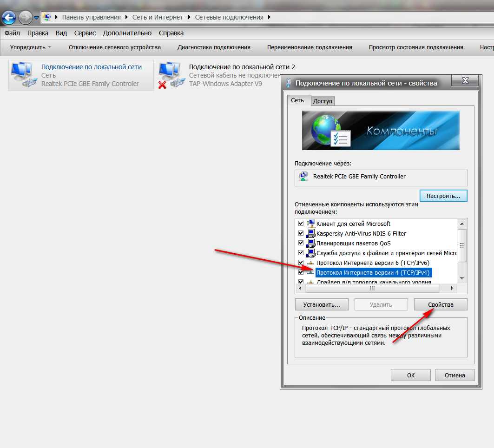Viewport: 494px width, 448px height.
Task: Click the horizontal scroll left arrow
Action: click(300, 288)
